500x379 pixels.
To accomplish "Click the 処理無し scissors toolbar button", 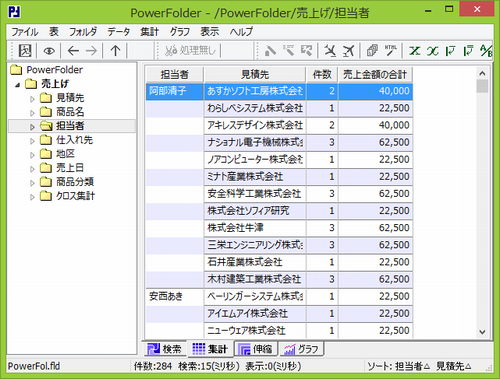I will pyautogui.click(x=190, y=51).
